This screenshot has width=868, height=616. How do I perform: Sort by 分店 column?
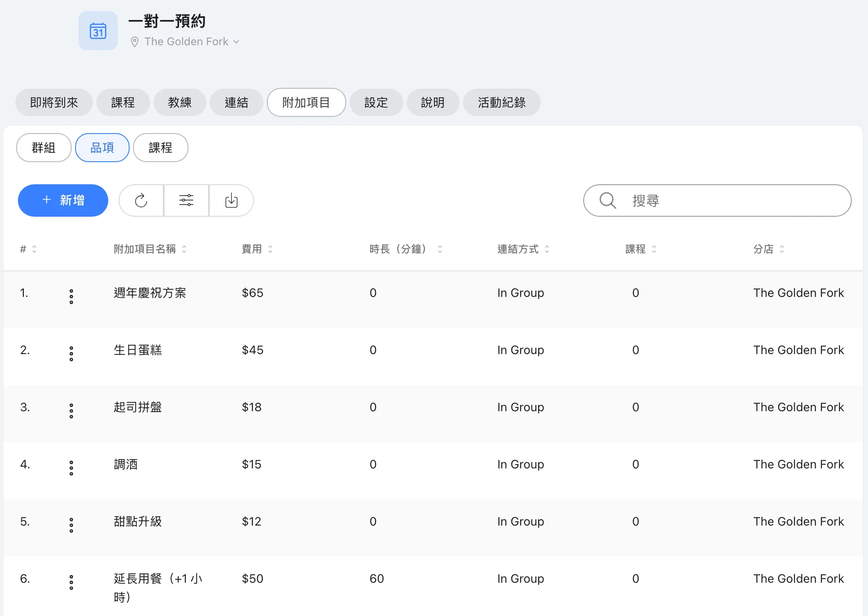click(x=769, y=249)
